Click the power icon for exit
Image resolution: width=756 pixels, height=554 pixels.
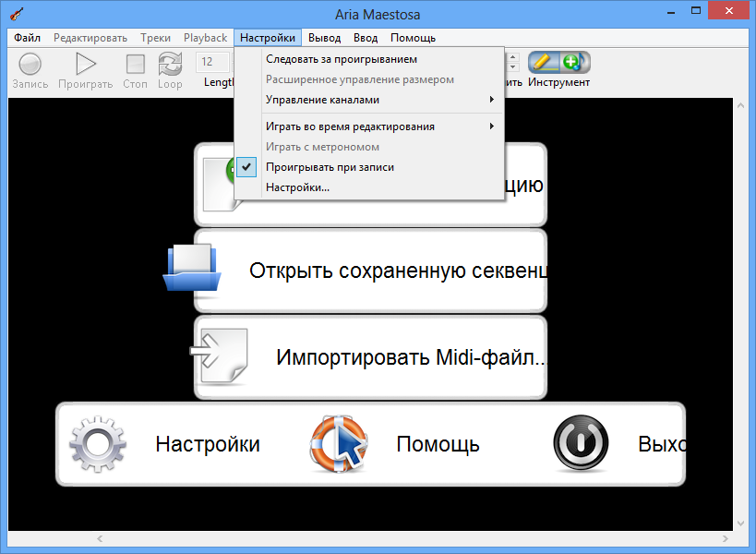pyautogui.click(x=581, y=443)
